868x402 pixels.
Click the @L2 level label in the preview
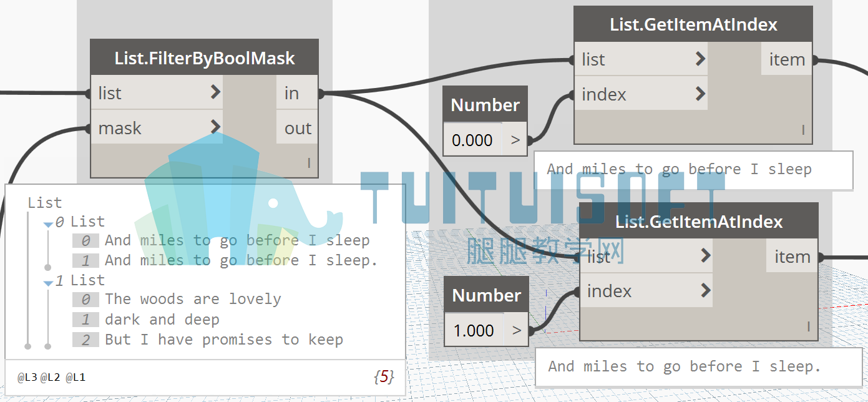pyautogui.click(x=51, y=377)
